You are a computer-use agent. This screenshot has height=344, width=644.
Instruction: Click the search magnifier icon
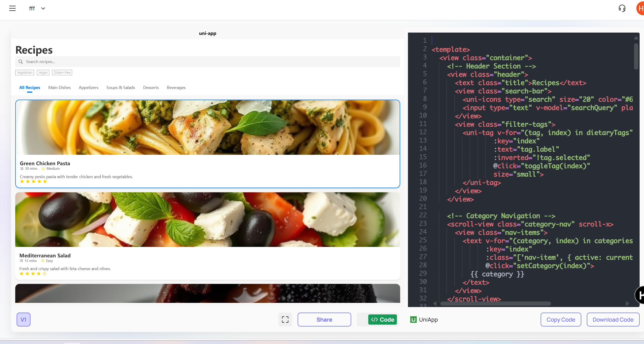[21, 62]
